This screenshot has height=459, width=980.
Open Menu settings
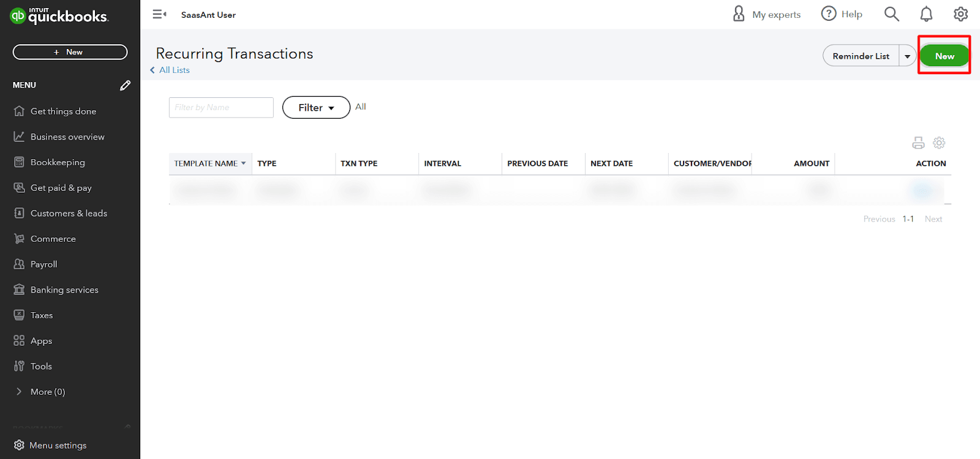pos(58,445)
